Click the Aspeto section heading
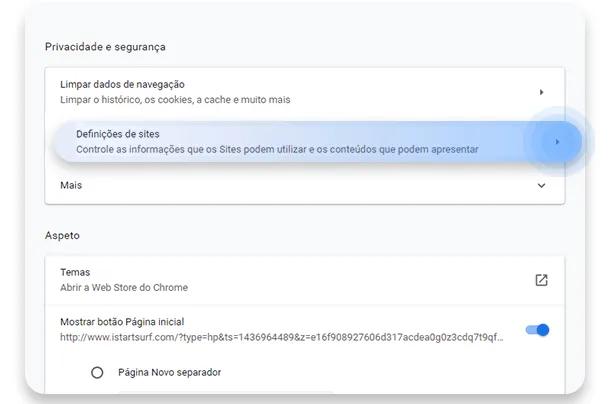This screenshot has height=404, width=610. tap(62, 235)
